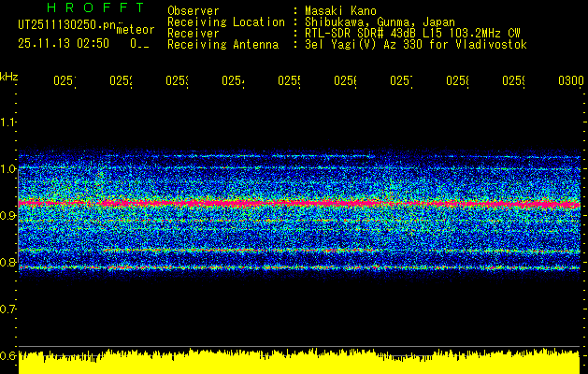
Task: Click the 0.8 frequency axis label
Action: tap(7, 262)
